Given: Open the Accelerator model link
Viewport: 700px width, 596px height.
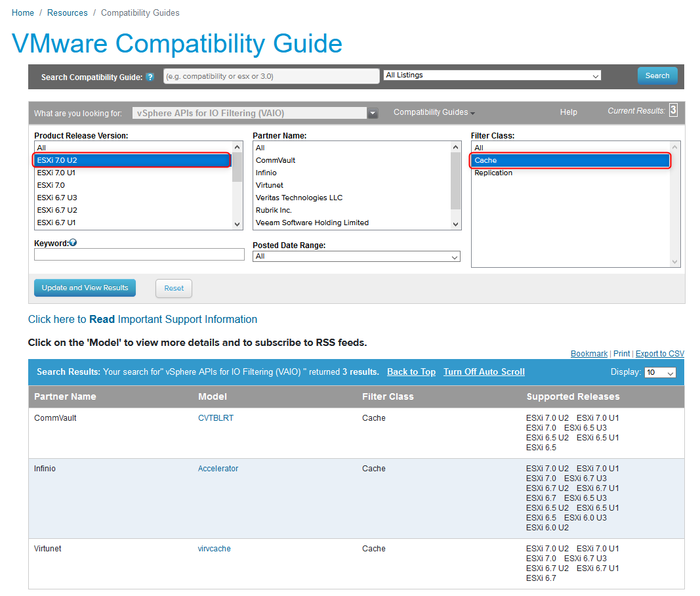Looking at the screenshot, I should click(x=218, y=469).
